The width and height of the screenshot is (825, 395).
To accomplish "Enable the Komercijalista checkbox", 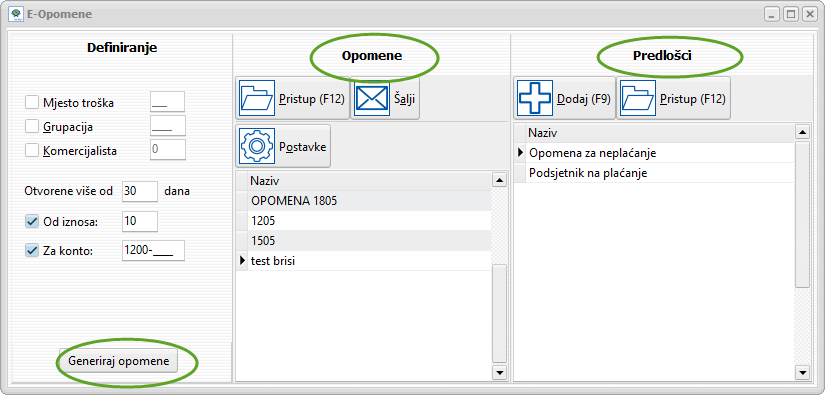I will (32, 150).
